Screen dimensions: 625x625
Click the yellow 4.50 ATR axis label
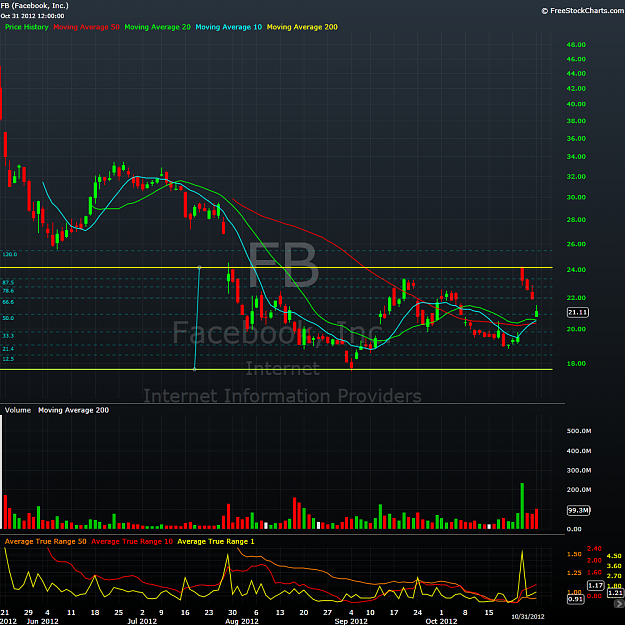[614, 556]
